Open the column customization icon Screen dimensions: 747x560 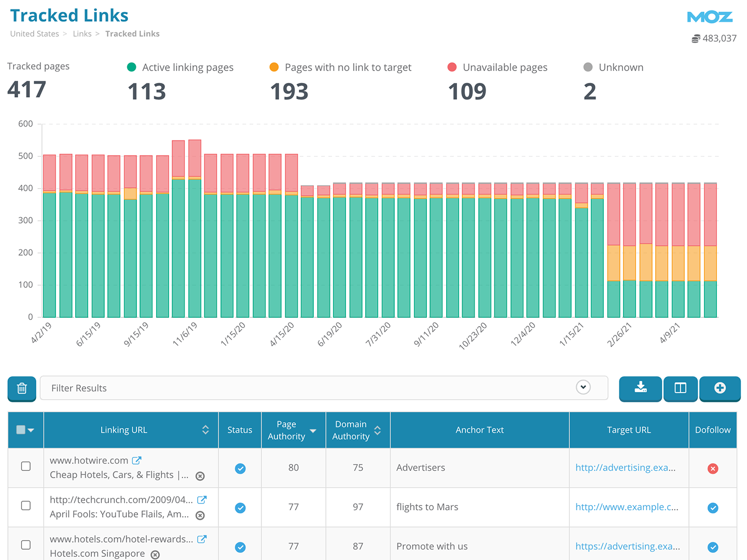tap(680, 388)
